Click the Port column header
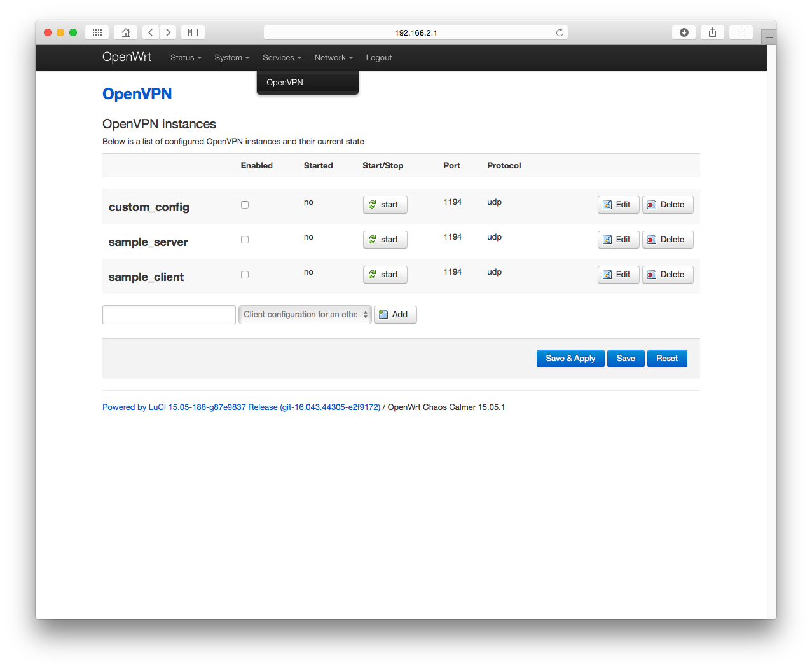812x670 pixels. [452, 166]
